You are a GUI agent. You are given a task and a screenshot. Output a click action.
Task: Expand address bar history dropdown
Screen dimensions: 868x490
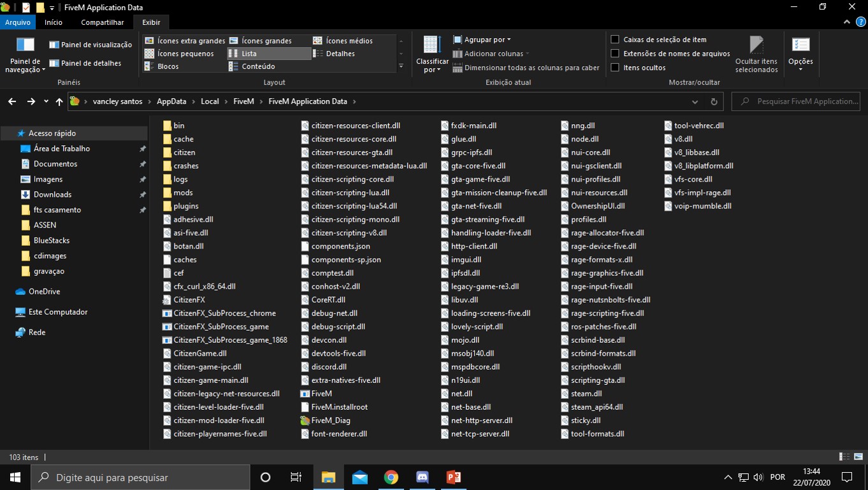(695, 101)
